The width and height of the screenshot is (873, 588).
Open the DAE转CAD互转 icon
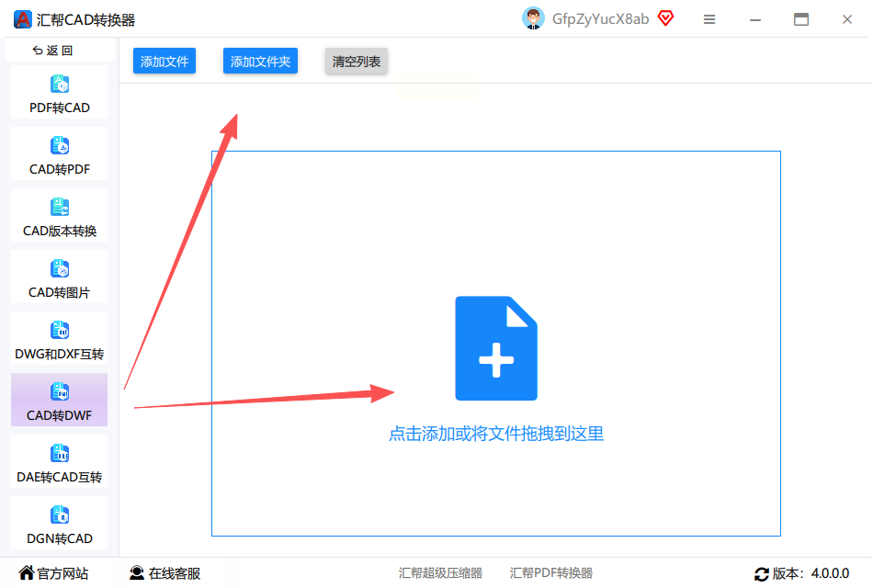[x=60, y=453]
